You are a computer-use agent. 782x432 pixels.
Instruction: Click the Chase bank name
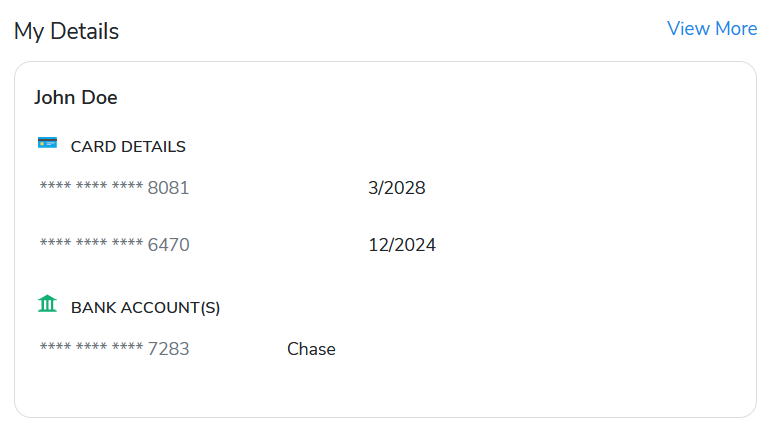coord(311,349)
